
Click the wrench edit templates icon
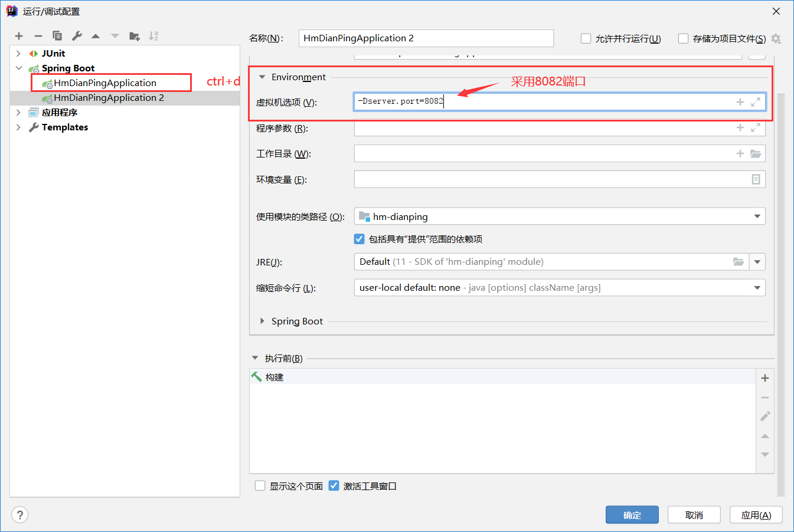click(77, 36)
